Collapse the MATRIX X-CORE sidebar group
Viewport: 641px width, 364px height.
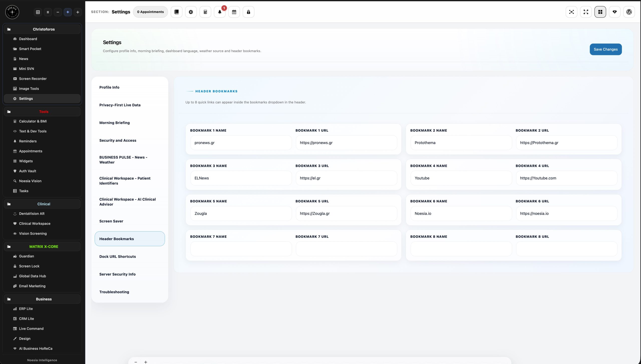point(42,246)
